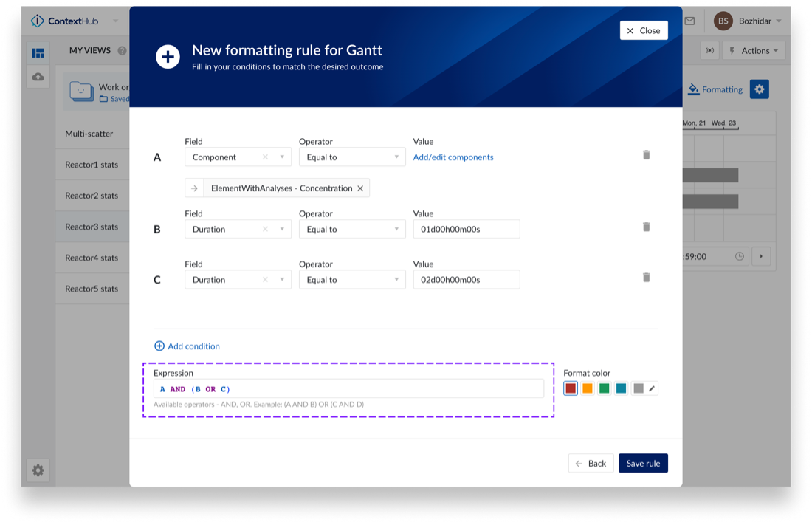Click the Expression input field
Viewport: 812px width, 525px height.
point(348,389)
